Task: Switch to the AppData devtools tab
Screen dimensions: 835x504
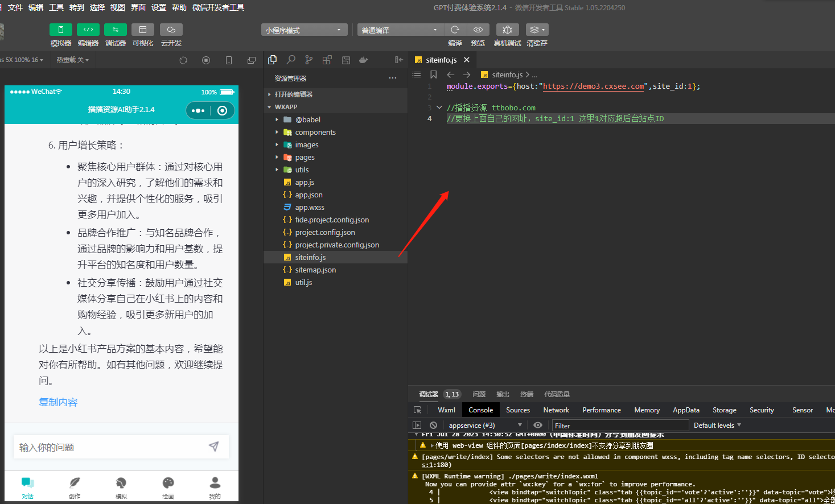Action: pyautogui.click(x=686, y=410)
